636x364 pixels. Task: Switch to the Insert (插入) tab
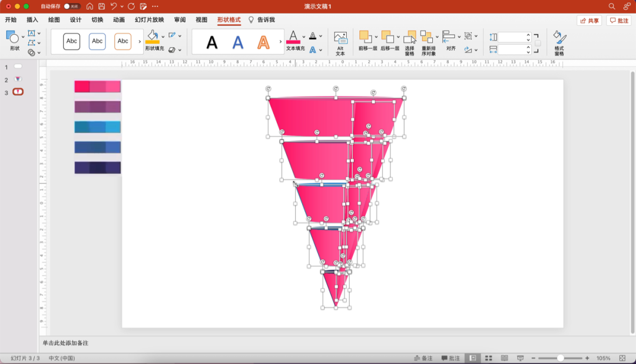coord(32,19)
